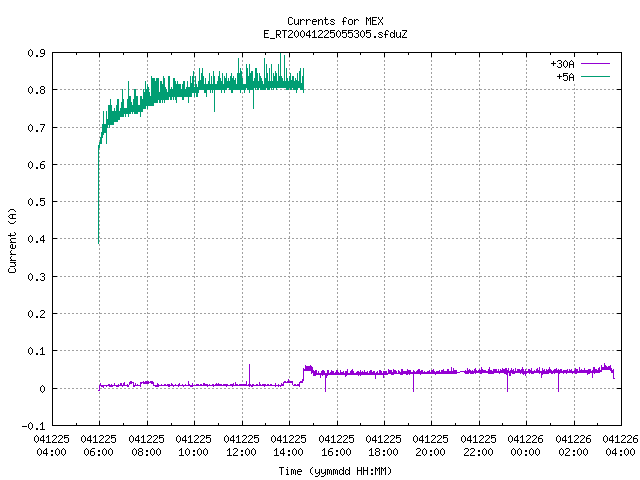Select the filename E_RT20041225055305.sfduZ subtitle

point(335,34)
